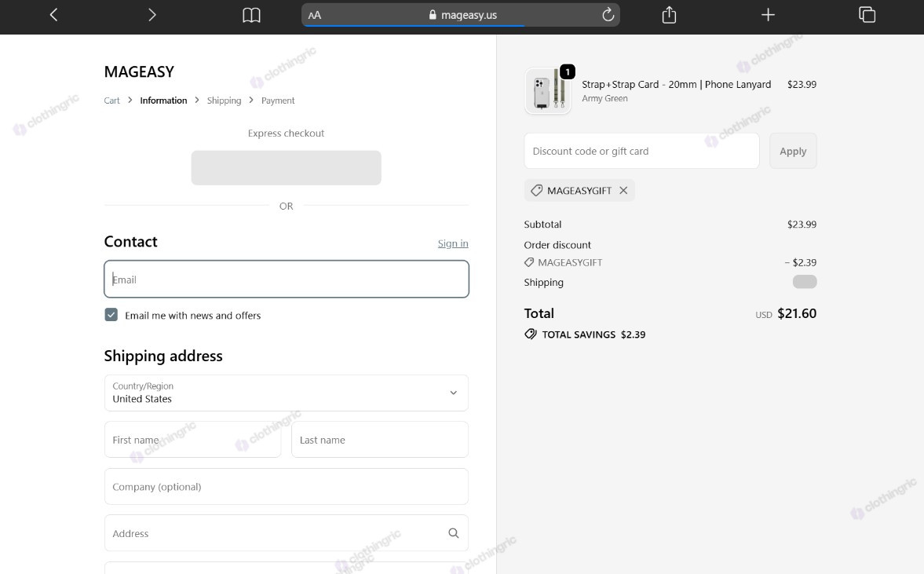Open a new tab with the plus icon

coord(768,15)
